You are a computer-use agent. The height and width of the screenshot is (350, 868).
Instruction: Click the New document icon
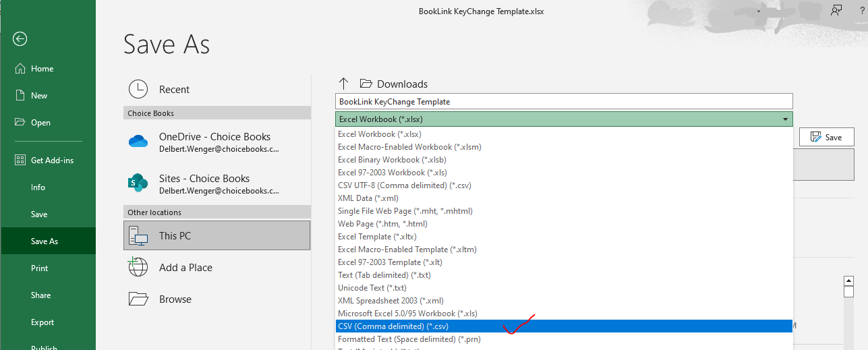click(x=20, y=95)
